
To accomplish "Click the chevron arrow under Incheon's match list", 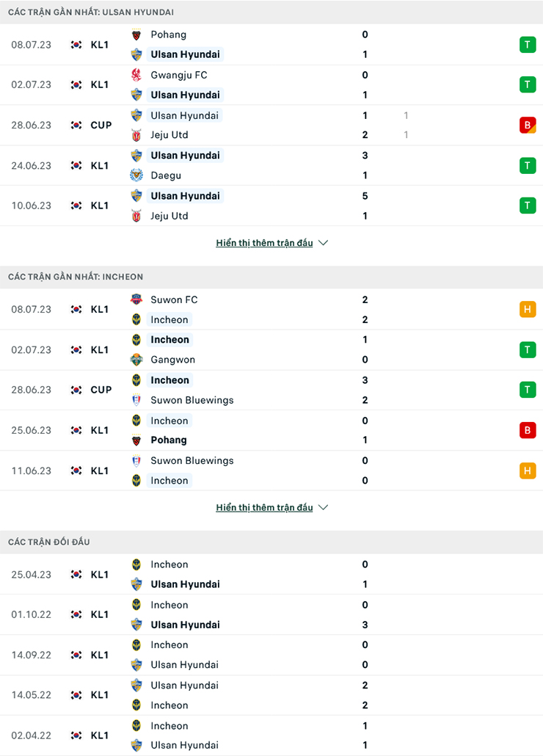I will (x=323, y=507).
